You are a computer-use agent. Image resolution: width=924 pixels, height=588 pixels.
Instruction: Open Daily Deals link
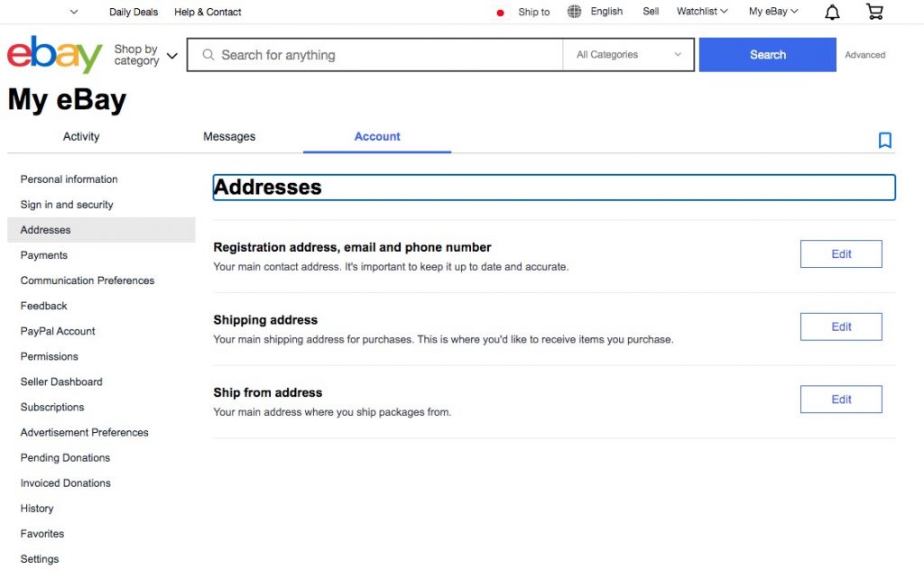tap(134, 12)
